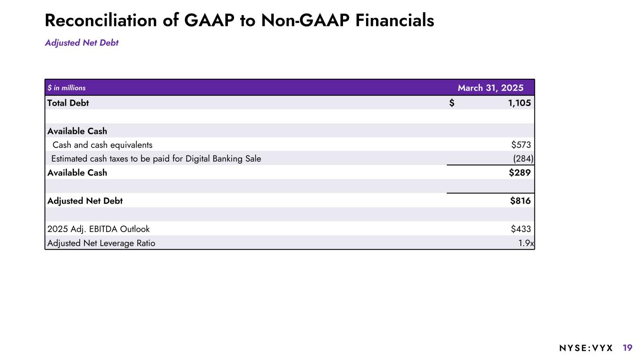This screenshot has width=644, height=362.
Task: Click the Cash and cash equivalents label
Action: coord(102,145)
